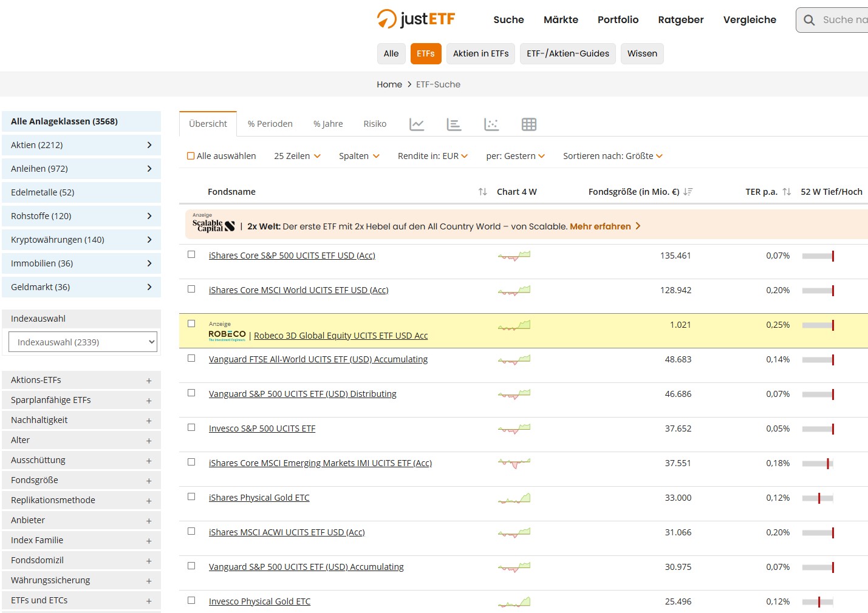Select checkbox for iShares Core S&P 500
Screen dimensions: 868x613
pyautogui.click(x=191, y=254)
